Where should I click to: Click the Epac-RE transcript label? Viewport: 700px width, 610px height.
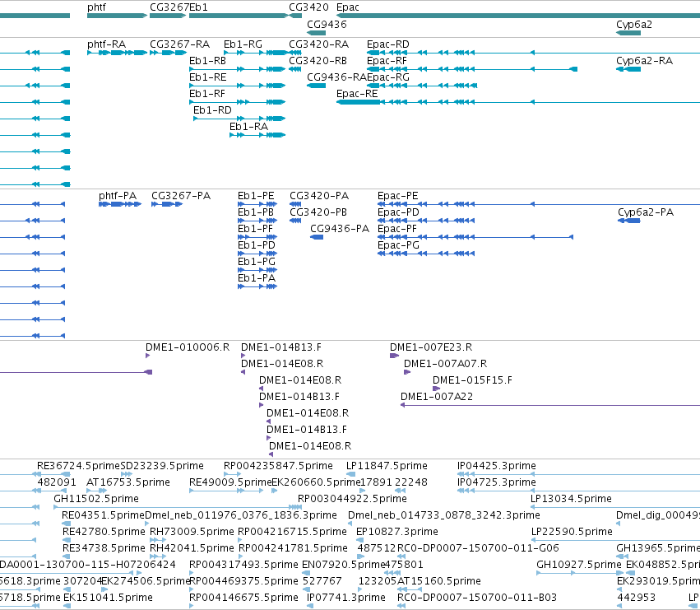(357, 94)
